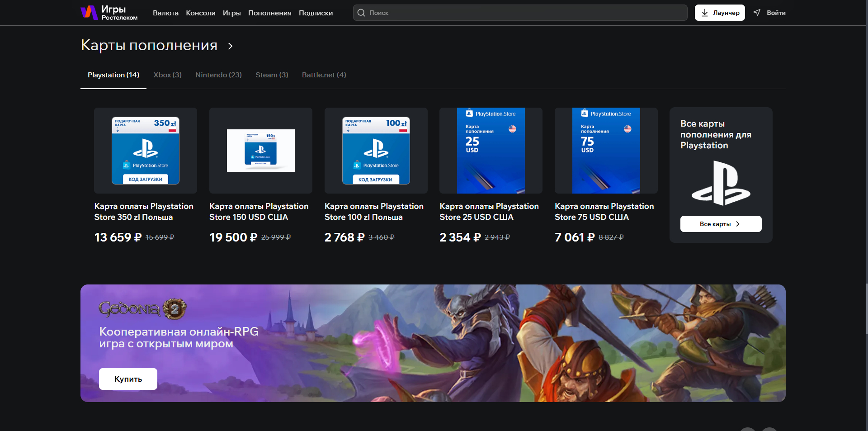868x431 pixels.
Task: Click the large PlayStation logo in the side card
Action: 721,183
